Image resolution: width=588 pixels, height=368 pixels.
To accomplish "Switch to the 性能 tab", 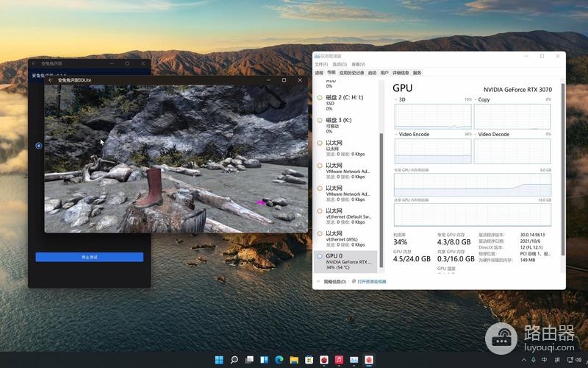I will coord(331,72).
